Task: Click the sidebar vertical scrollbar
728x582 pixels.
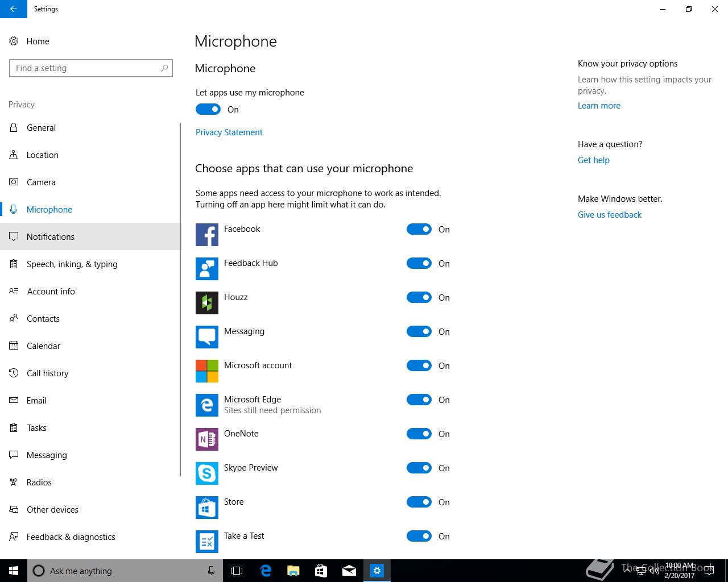Action: coord(180,300)
